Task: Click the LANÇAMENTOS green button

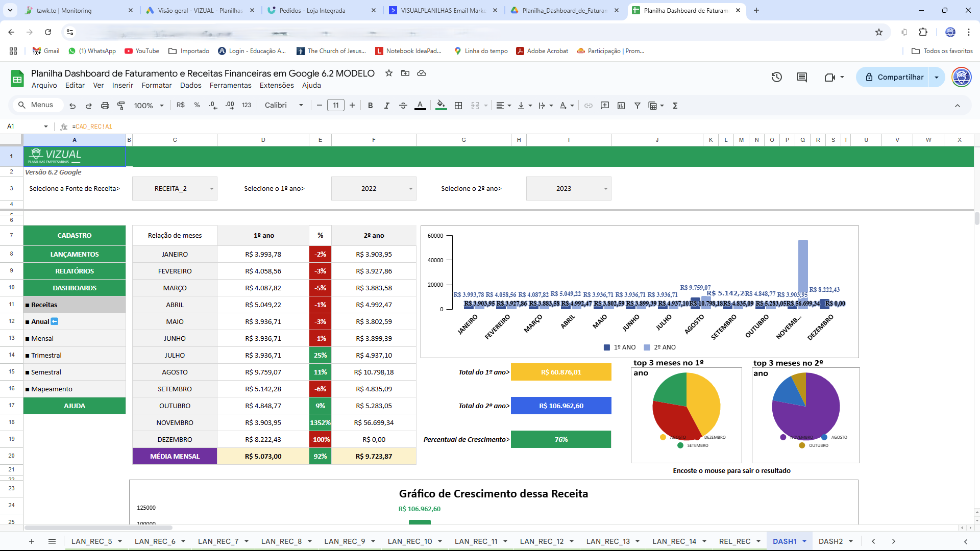Action: click(x=75, y=254)
